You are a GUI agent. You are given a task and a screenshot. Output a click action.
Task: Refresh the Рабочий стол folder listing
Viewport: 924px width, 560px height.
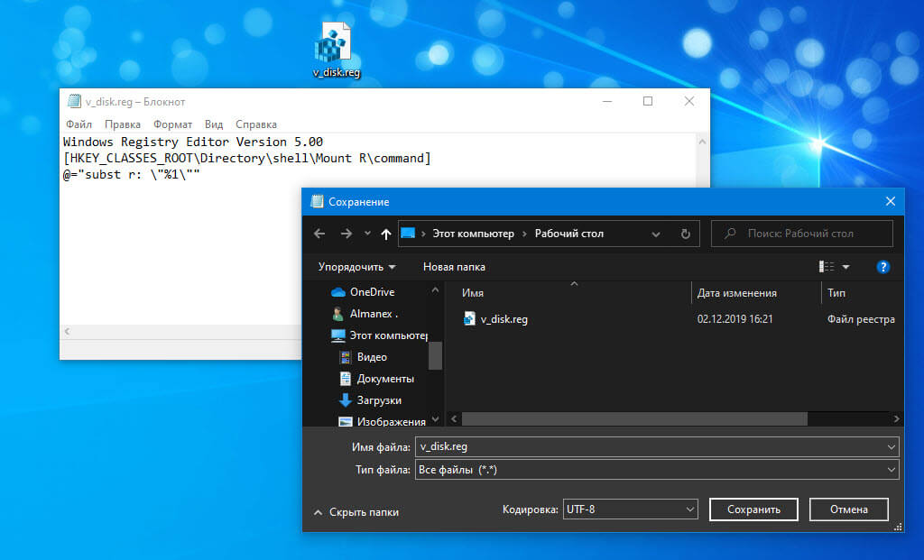coord(686,234)
